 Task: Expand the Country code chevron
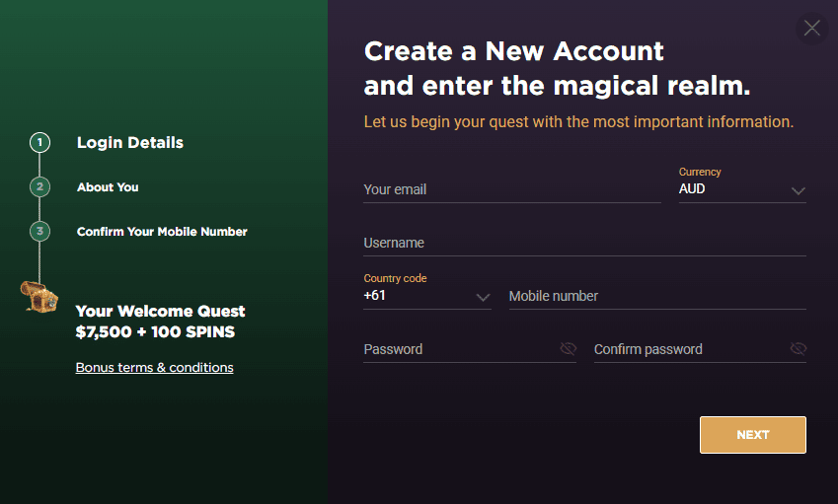(x=483, y=298)
